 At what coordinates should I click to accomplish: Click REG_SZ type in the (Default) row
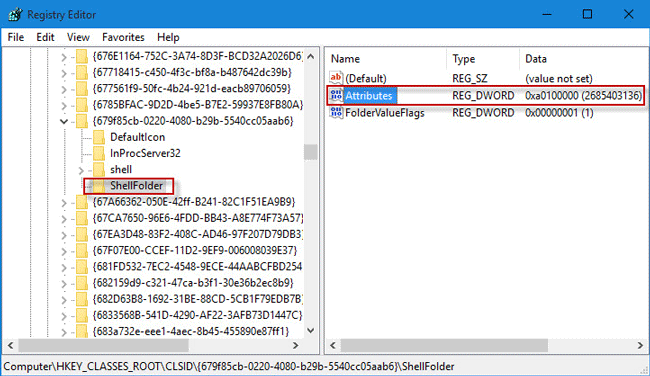point(470,78)
